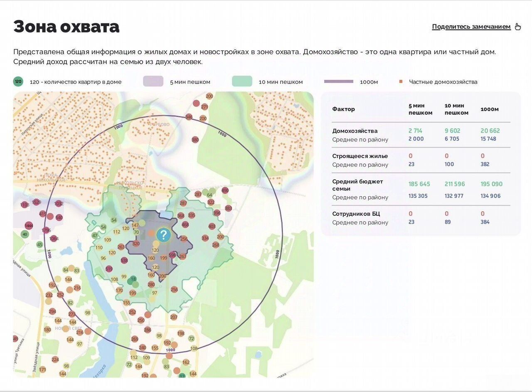Select the building marker labeled 334

point(205,238)
